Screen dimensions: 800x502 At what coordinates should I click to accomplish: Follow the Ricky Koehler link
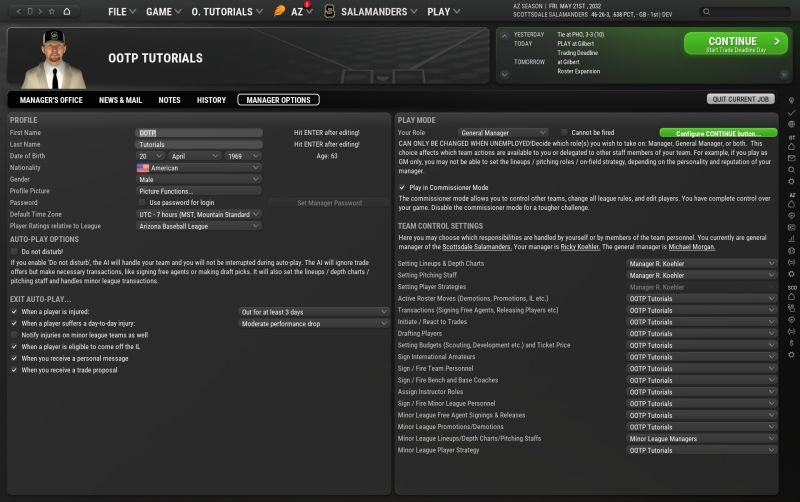580,247
